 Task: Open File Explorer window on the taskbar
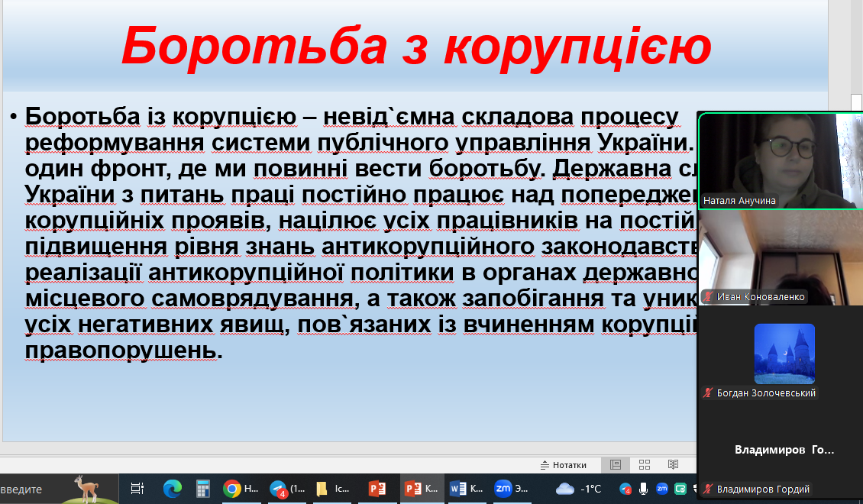[x=333, y=489]
